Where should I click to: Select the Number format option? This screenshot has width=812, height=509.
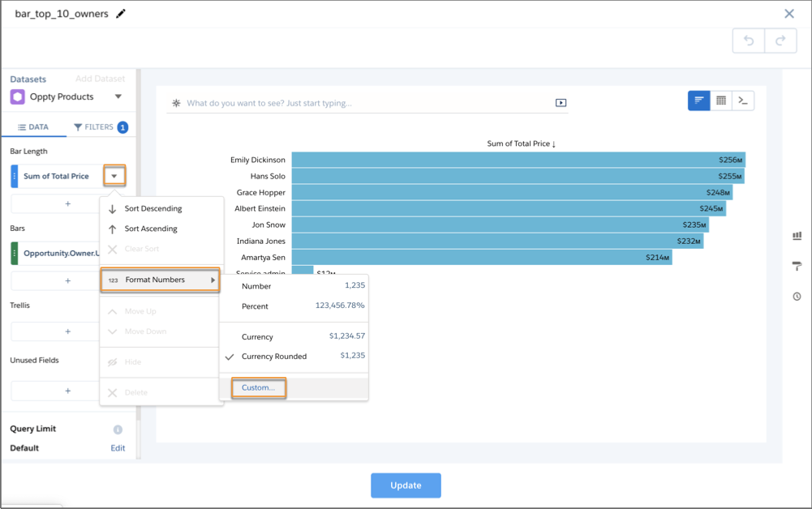(294, 286)
